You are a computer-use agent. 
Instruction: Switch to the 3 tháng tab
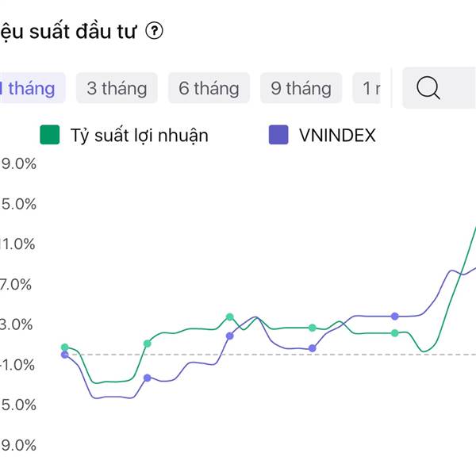point(117,88)
